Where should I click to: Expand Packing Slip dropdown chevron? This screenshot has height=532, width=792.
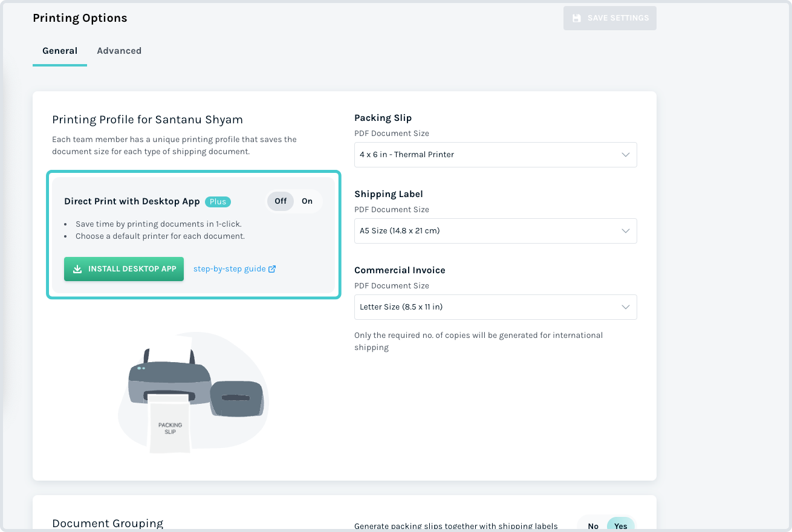pyautogui.click(x=626, y=155)
